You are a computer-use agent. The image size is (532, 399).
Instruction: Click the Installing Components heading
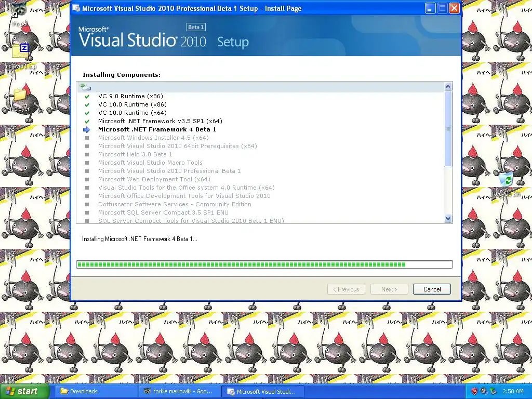click(x=122, y=75)
